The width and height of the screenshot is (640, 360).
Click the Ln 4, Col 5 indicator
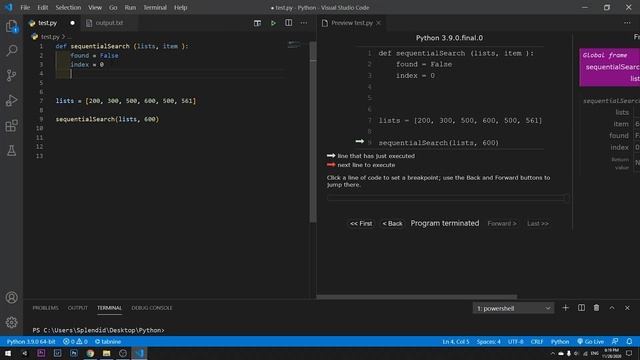(456, 342)
